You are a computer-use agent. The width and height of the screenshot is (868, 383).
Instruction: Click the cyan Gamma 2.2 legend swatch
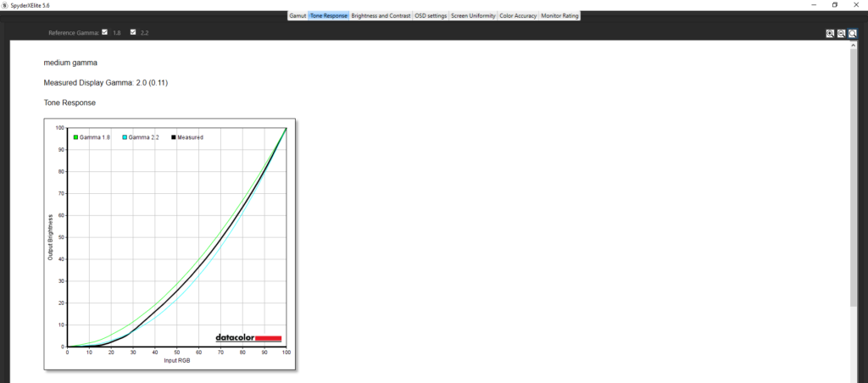coord(125,136)
